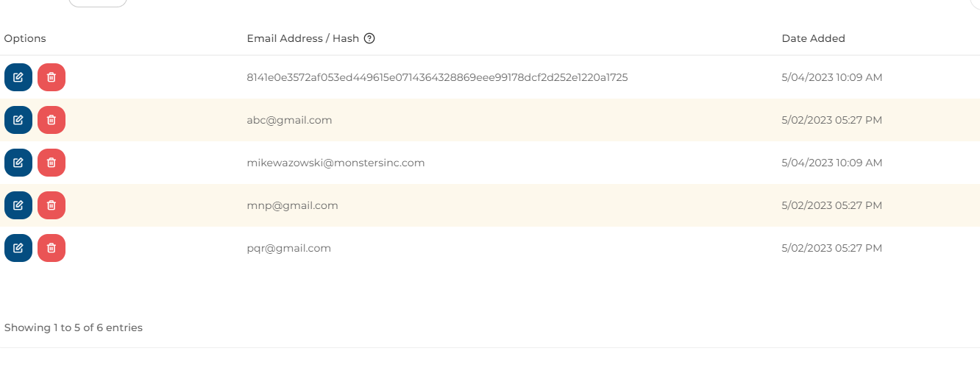Select the mikewazowski@monstersinc.com email text
Viewport: 980px width, 365px height.
point(335,163)
